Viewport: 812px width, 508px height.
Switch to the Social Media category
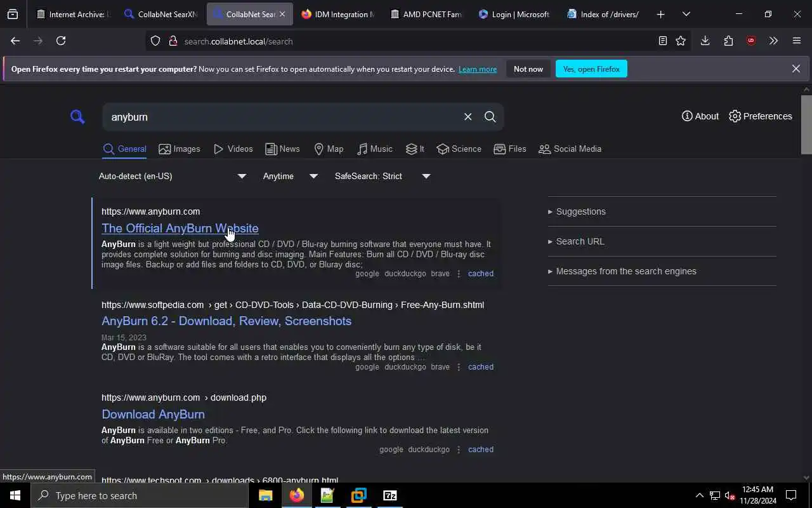(570, 149)
